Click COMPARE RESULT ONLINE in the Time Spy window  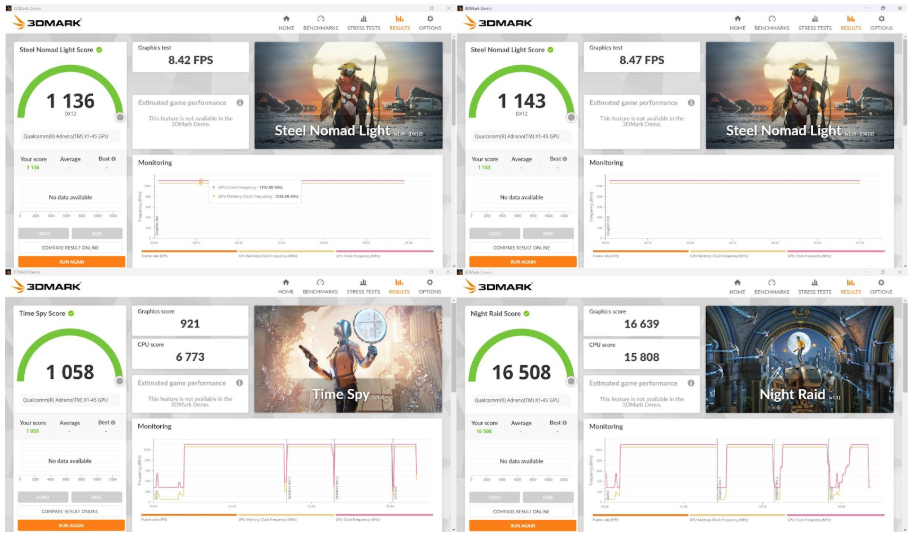tap(70, 512)
